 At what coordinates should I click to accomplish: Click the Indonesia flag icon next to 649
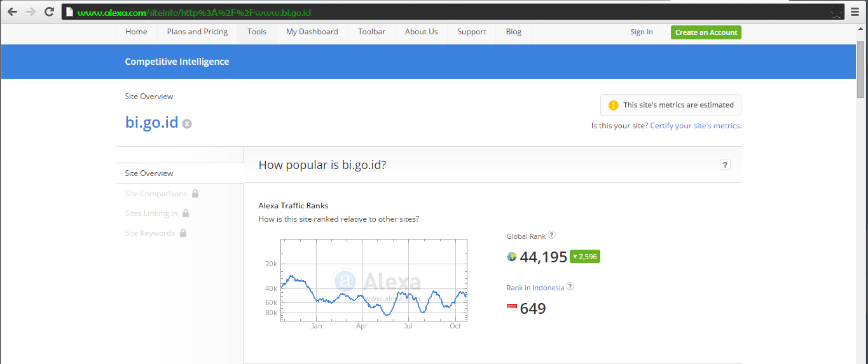(512, 308)
